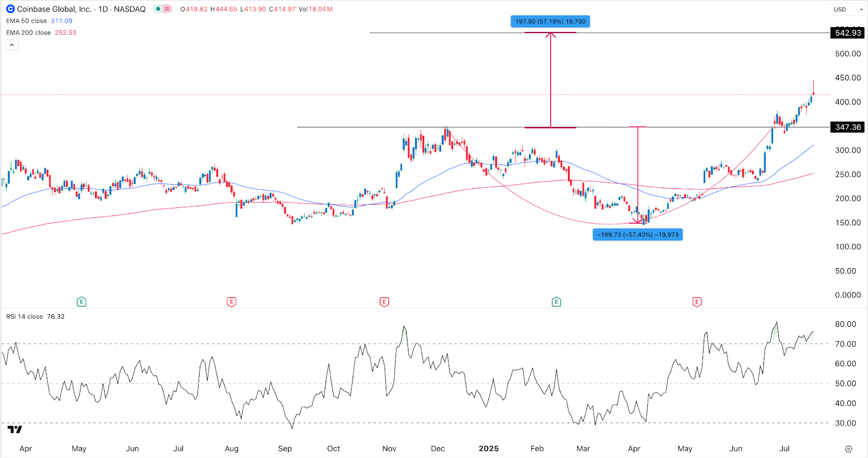Screen dimensions: 868x458
Task: Click the −199.73 (−57.40%) measurement label
Action: (x=637, y=234)
